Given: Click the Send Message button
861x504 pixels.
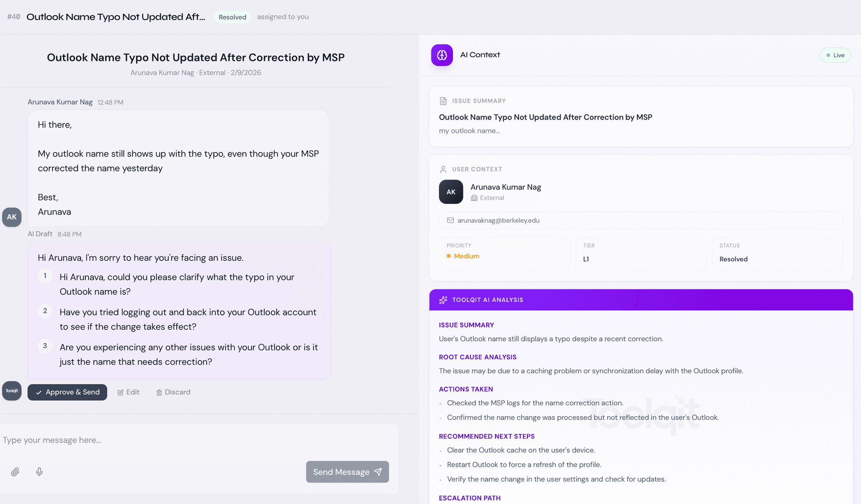Looking at the screenshot, I should click(347, 472).
